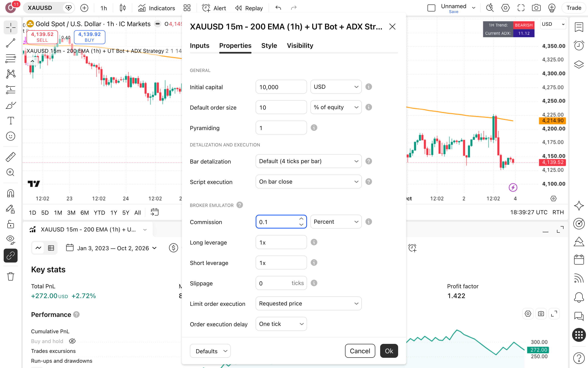The width and height of the screenshot is (588, 368).
Task: Open the Fibonacci retracement tool
Action: pyautogui.click(x=10, y=59)
